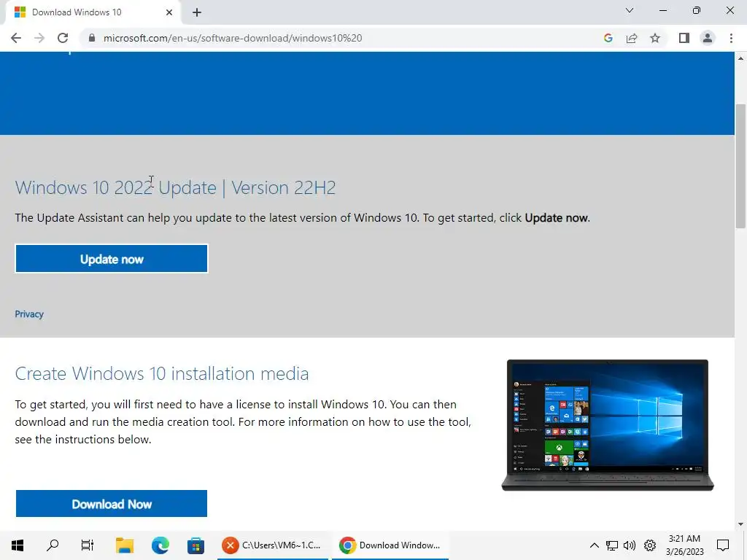The height and width of the screenshot is (560, 747).
Task: Click the Windows 10 laptop image
Action: pos(608,425)
